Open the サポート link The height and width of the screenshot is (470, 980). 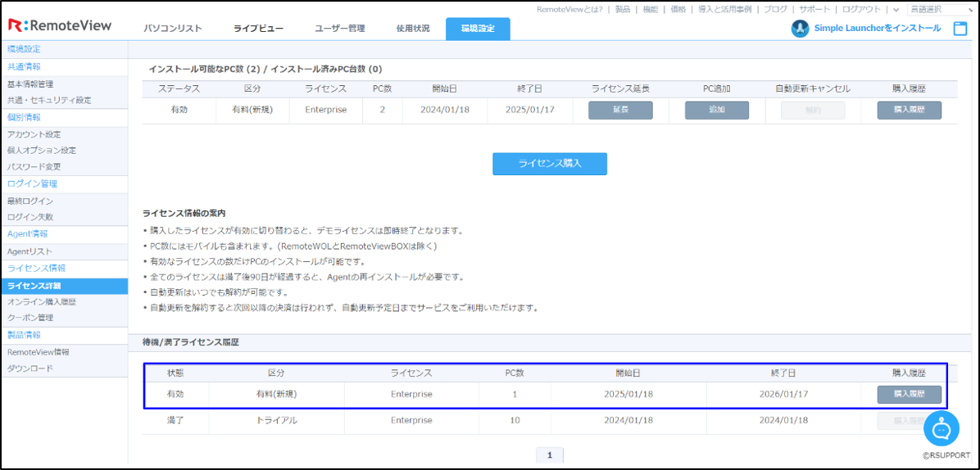(x=815, y=9)
